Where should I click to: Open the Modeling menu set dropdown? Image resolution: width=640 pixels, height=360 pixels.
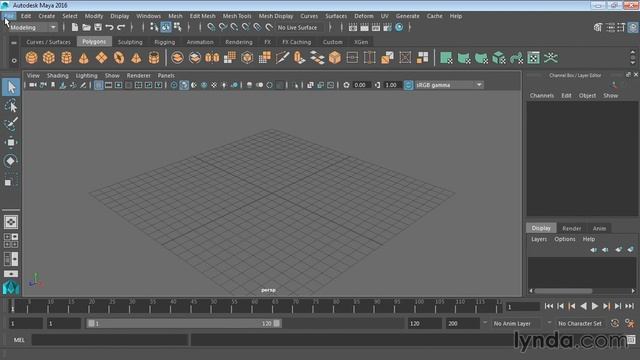[33, 27]
